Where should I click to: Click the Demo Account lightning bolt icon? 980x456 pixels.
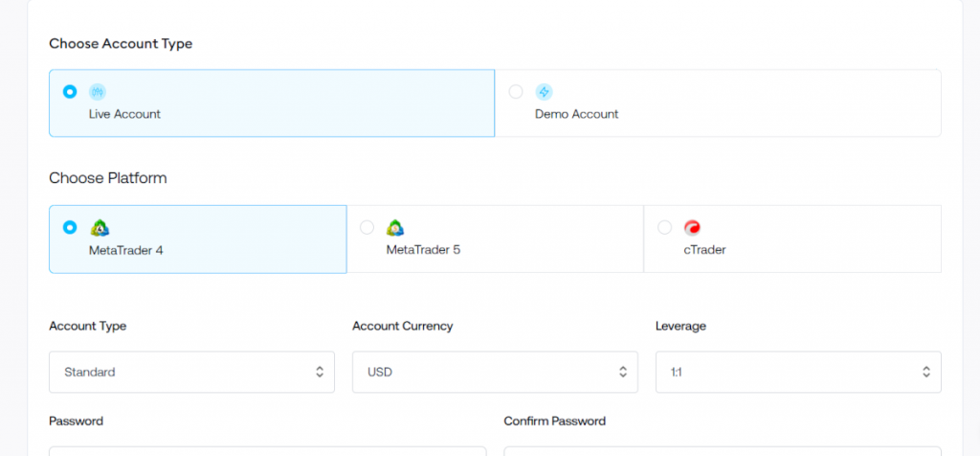544,92
